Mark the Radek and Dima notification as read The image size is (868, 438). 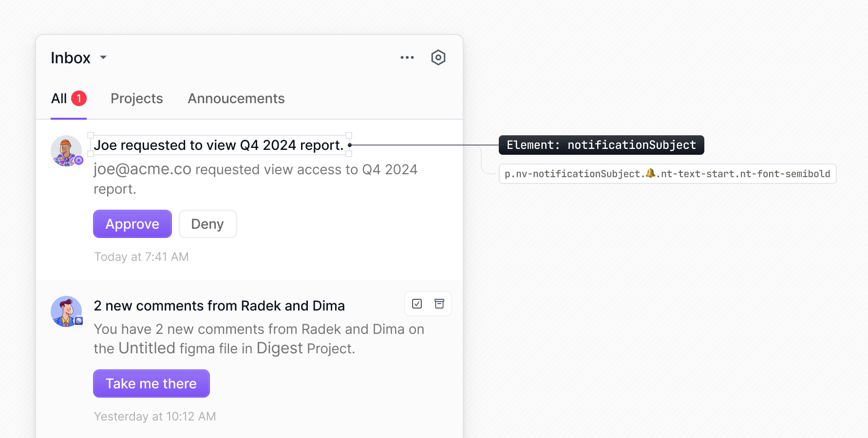pos(417,303)
